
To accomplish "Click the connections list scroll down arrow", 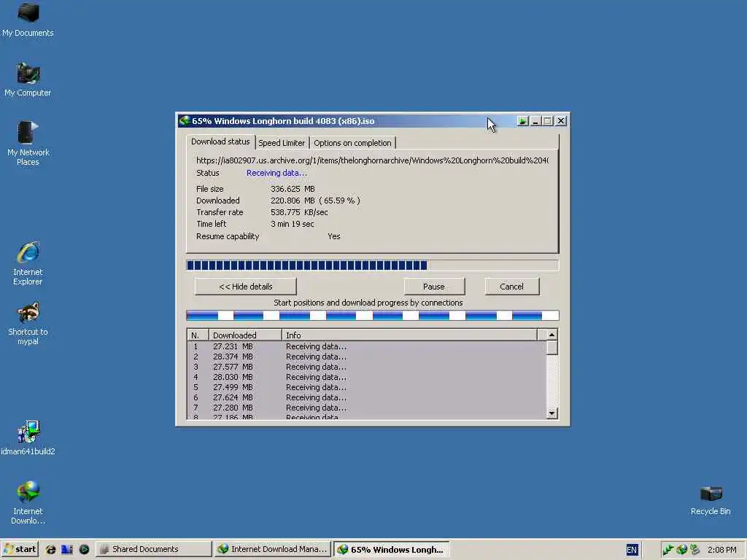I will pyautogui.click(x=551, y=413).
